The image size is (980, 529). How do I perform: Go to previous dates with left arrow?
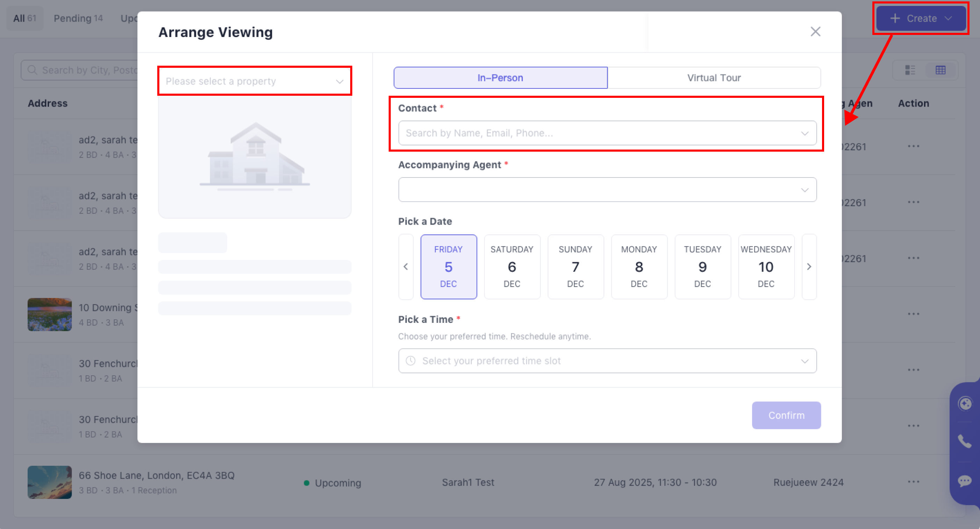tap(405, 267)
